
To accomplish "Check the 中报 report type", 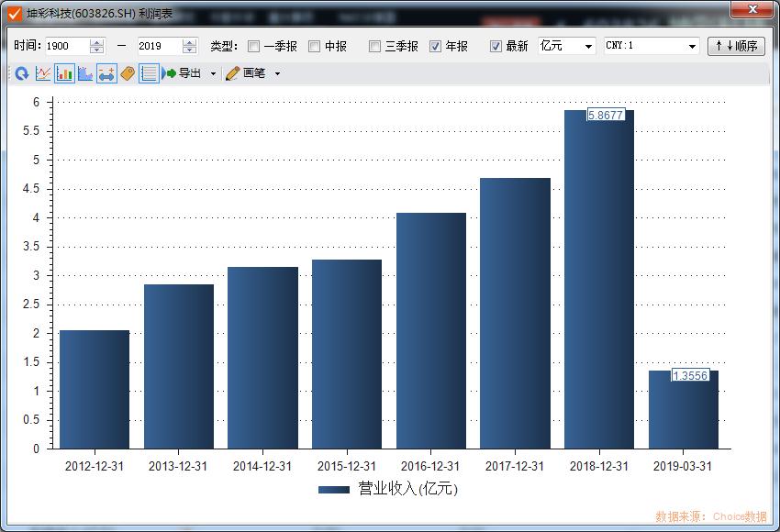I will pyautogui.click(x=316, y=45).
